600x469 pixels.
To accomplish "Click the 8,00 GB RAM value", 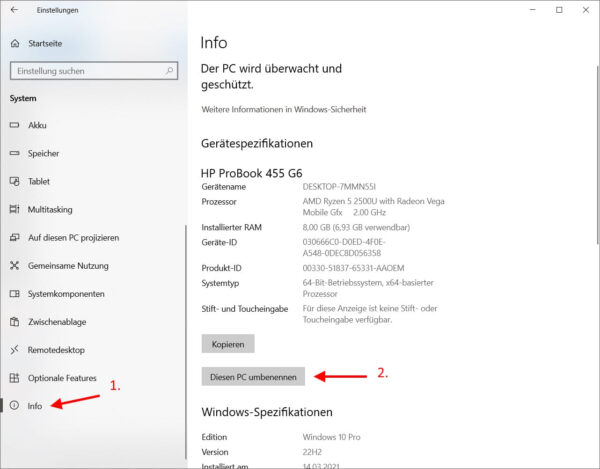I will (x=356, y=227).
